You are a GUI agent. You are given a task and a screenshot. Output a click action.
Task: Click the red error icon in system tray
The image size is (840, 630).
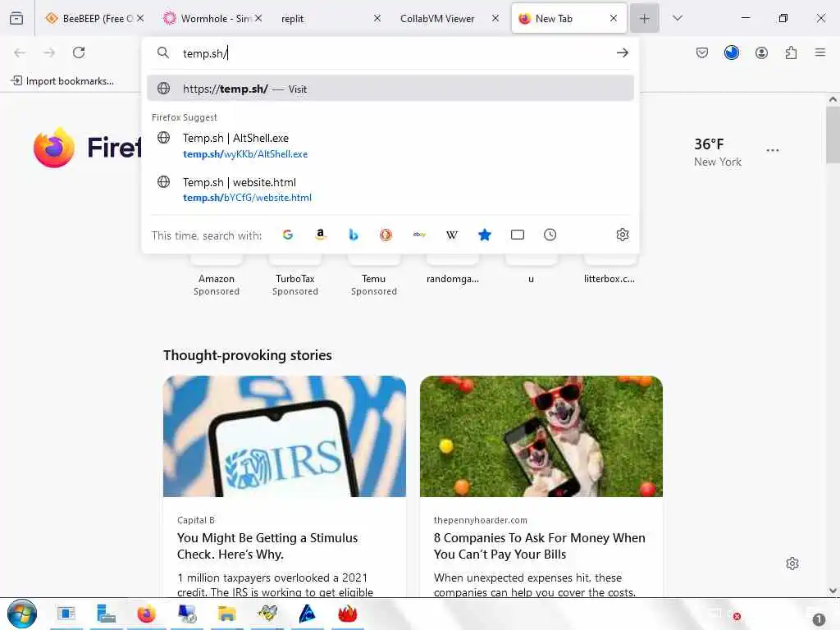(737, 617)
